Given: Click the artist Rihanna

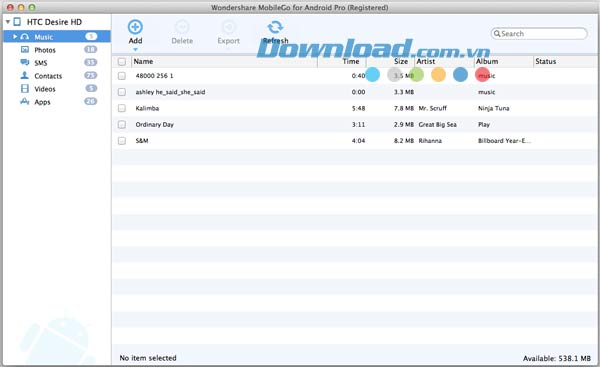Looking at the screenshot, I should 430,141.
